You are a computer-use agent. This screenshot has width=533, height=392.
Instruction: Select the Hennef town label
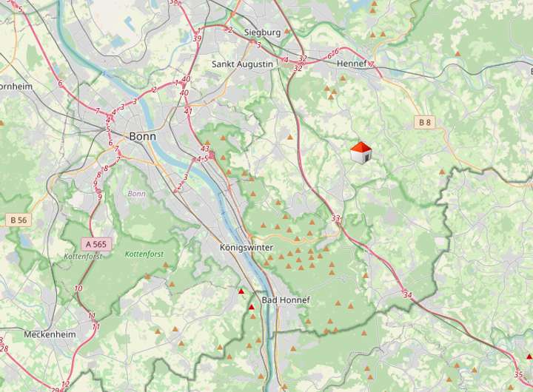(352, 64)
